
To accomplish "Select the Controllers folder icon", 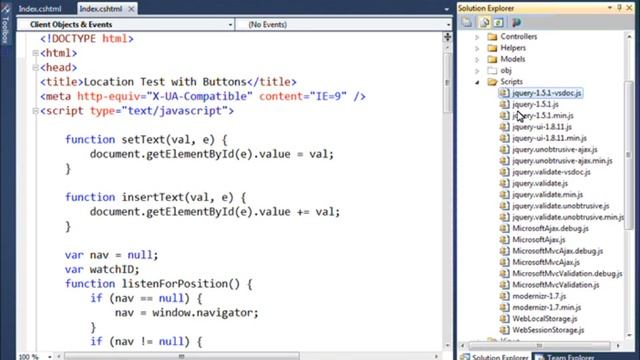I will [x=492, y=37].
